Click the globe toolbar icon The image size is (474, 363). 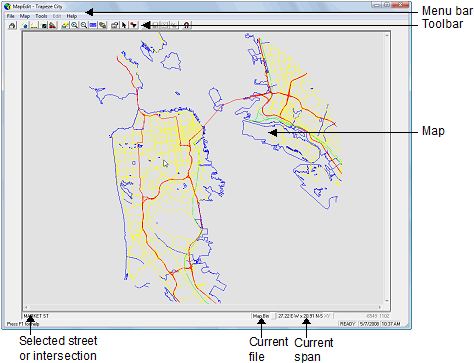coord(25,25)
